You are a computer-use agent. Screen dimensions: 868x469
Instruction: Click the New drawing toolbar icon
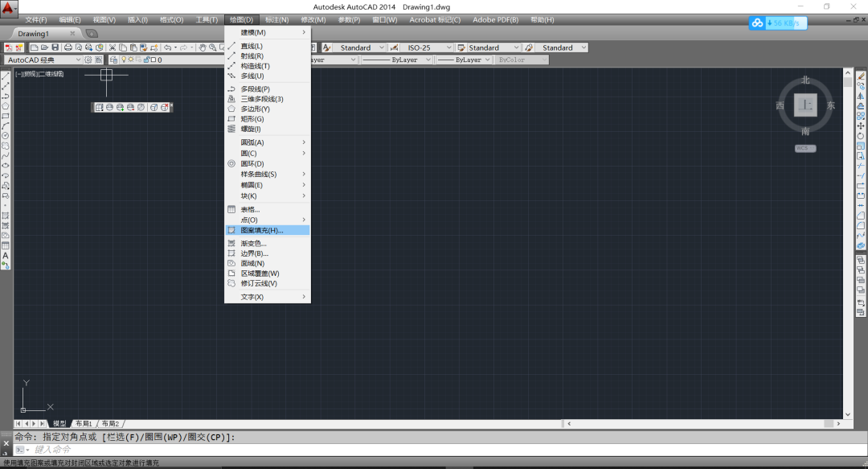[x=35, y=47]
